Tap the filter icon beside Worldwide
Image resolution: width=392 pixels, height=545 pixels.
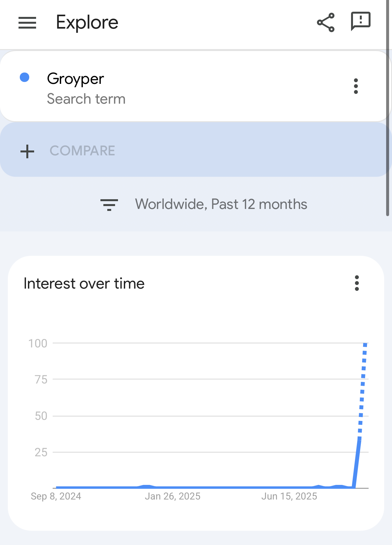coord(109,205)
